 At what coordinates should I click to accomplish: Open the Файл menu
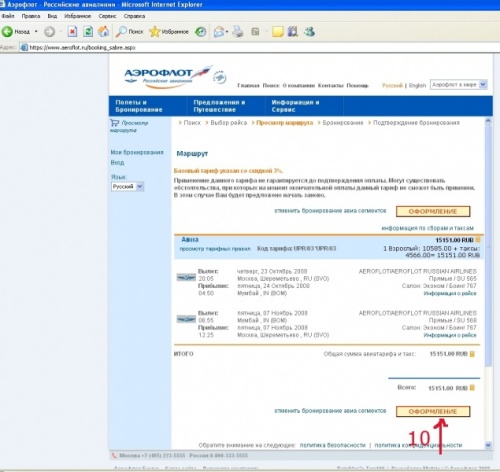[x=7, y=16]
